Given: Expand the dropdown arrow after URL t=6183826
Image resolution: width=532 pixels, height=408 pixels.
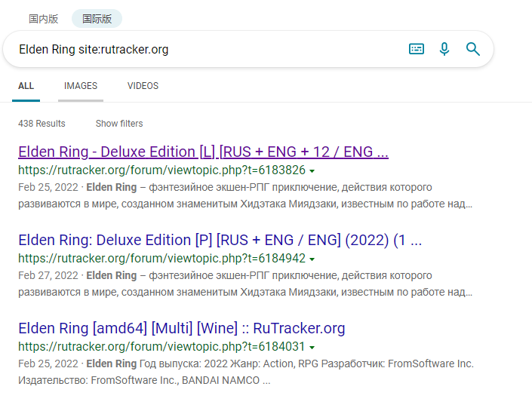Looking at the screenshot, I should tap(312, 171).
